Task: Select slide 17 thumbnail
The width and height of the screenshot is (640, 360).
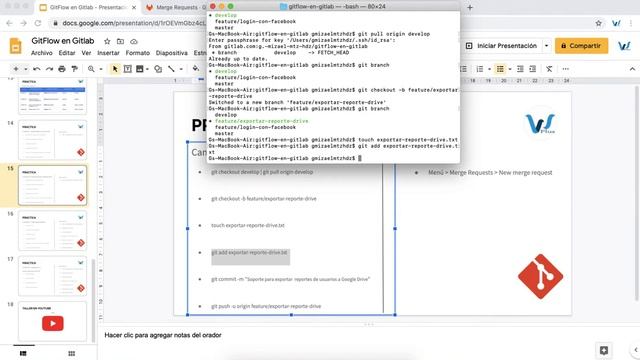Action: pyautogui.click(x=52, y=276)
